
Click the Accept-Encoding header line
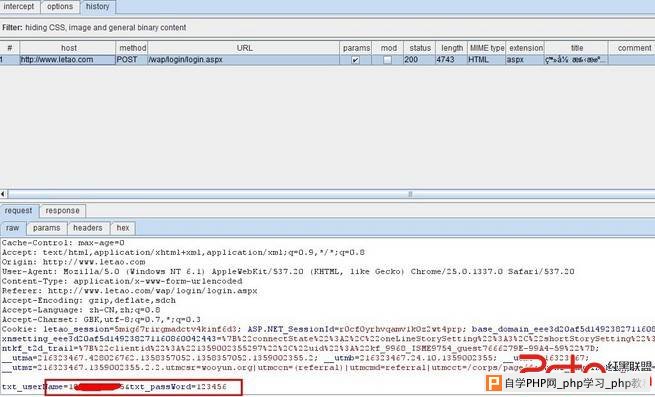[x=89, y=300]
